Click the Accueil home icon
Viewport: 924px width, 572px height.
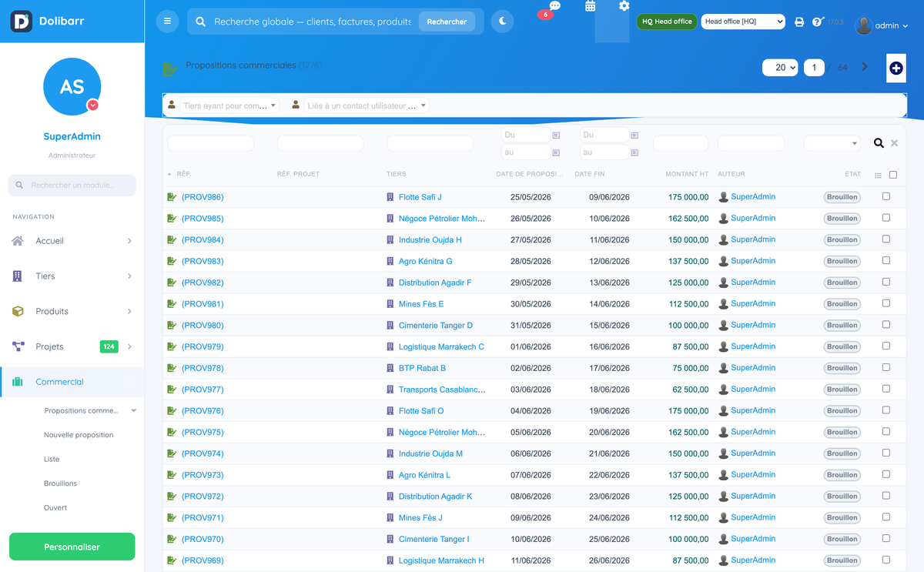[x=18, y=241]
